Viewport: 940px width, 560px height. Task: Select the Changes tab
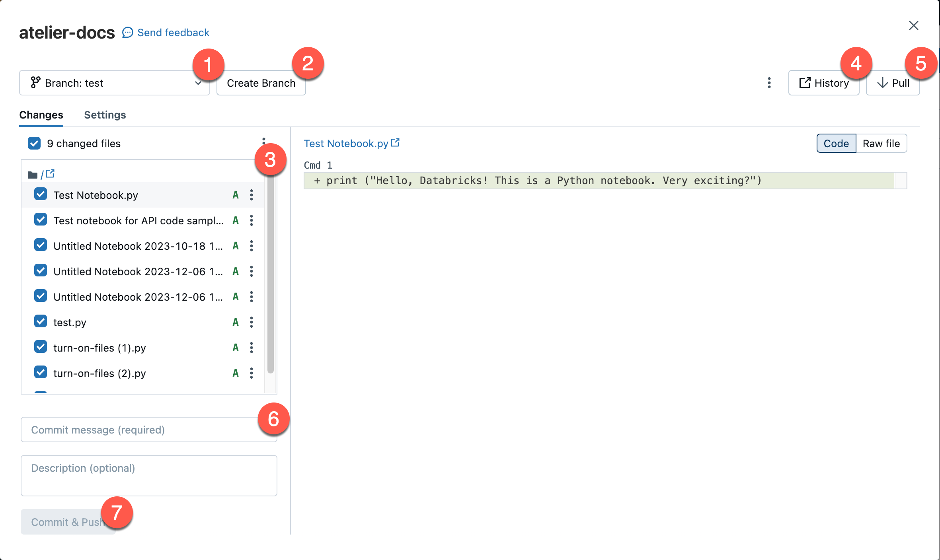click(x=41, y=114)
